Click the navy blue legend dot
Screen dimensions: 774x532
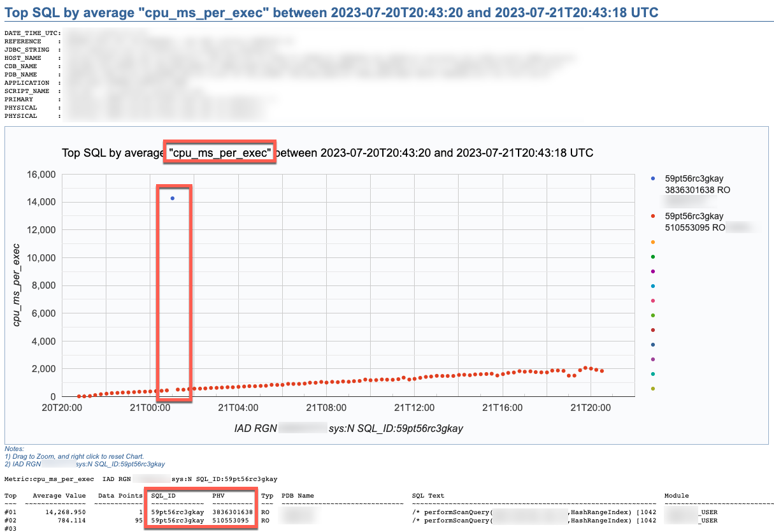[x=653, y=345]
